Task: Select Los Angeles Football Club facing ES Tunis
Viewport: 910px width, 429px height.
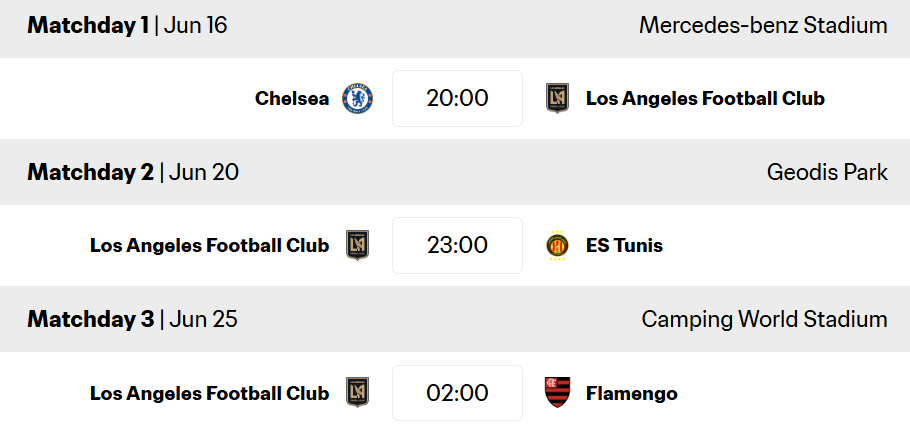Action: (x=210, y=246)
